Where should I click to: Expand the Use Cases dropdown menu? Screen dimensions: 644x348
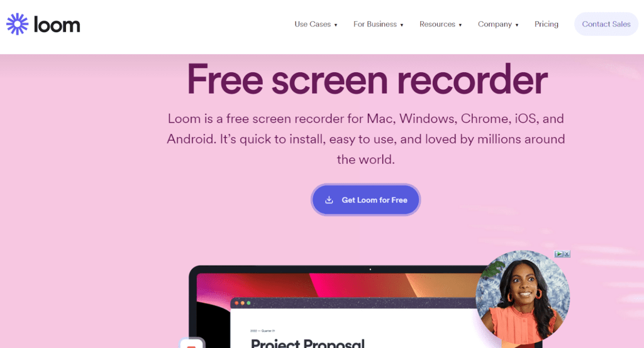coord(316,24)
